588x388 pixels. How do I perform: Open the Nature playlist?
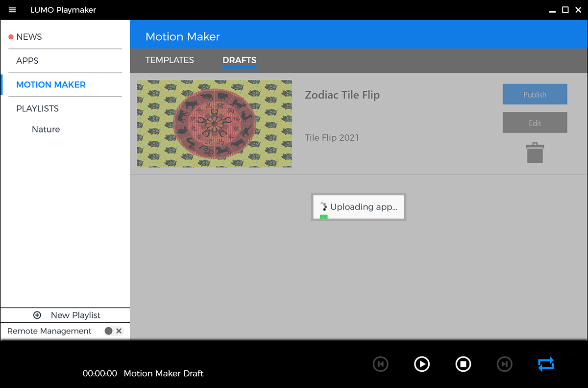(46, 129)
